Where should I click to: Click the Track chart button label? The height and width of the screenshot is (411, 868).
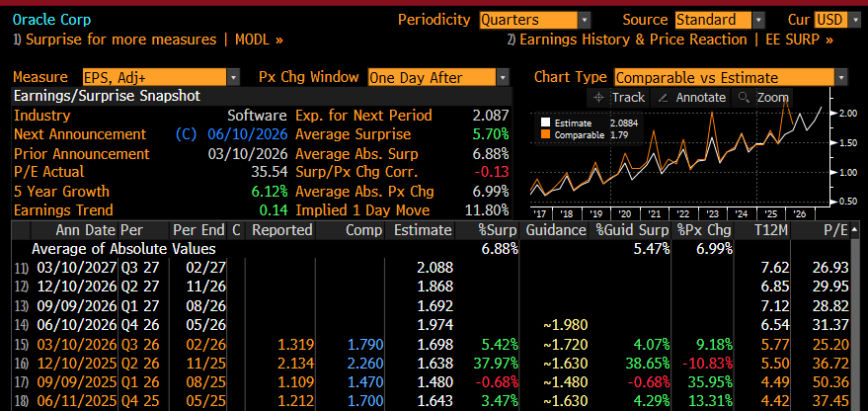point(628,98)
